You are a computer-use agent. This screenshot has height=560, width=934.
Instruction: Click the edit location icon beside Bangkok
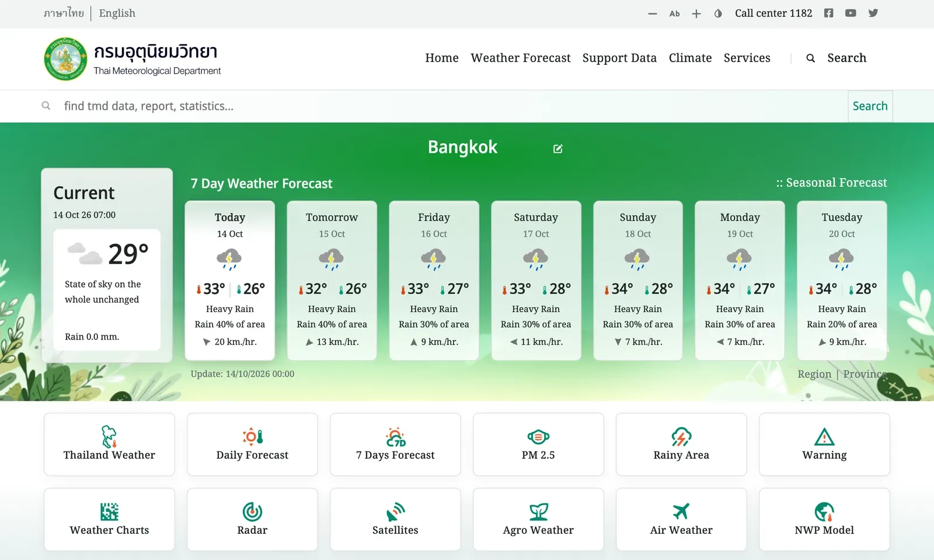(x=557, y=149)
